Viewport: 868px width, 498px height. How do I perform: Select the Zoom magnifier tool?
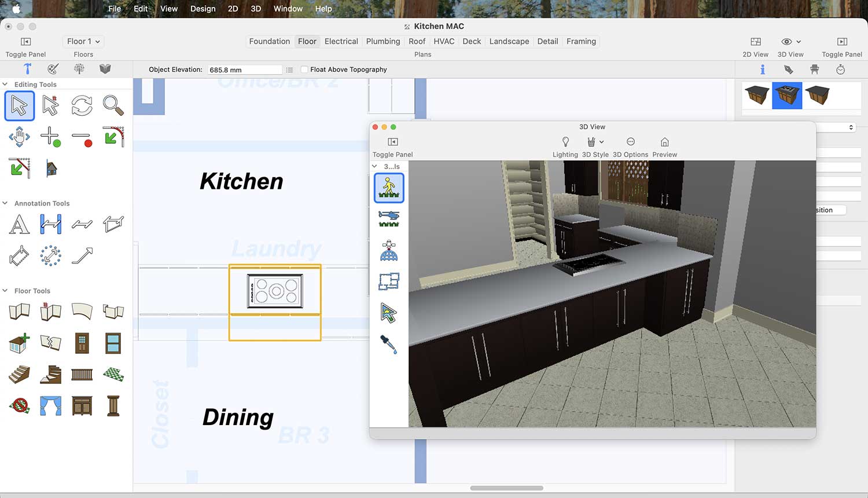(113, 105)
